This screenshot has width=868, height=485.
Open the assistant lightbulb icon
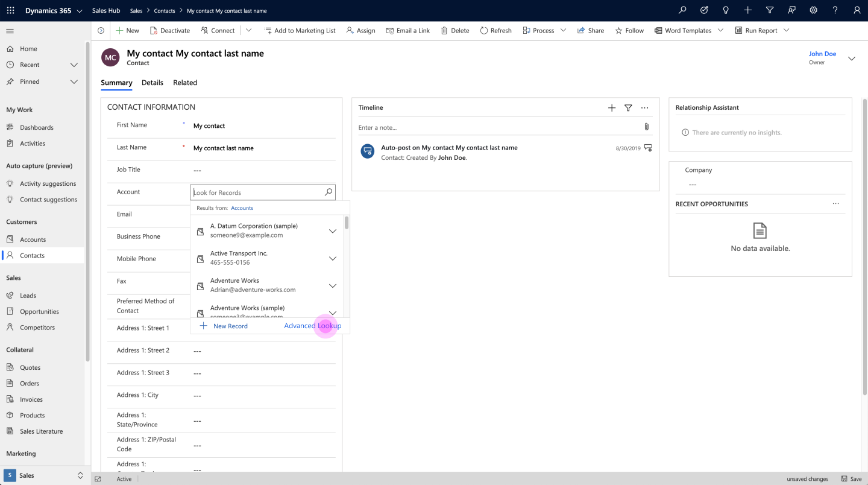point(726,10)
